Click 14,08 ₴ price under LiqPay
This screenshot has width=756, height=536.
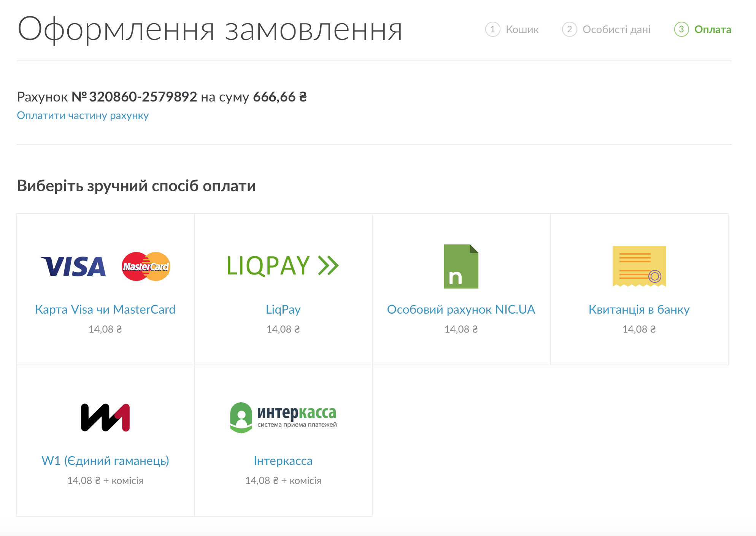283,329
